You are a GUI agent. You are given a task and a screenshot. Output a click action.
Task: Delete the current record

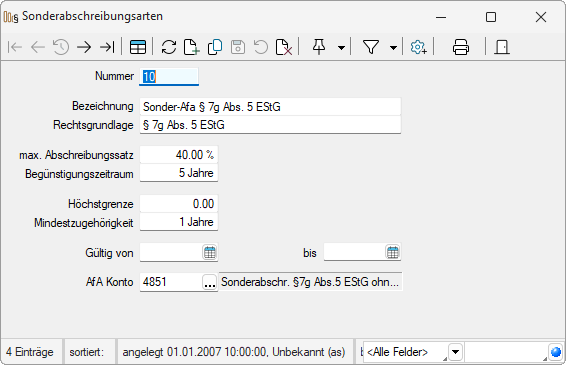pos(284,47)
